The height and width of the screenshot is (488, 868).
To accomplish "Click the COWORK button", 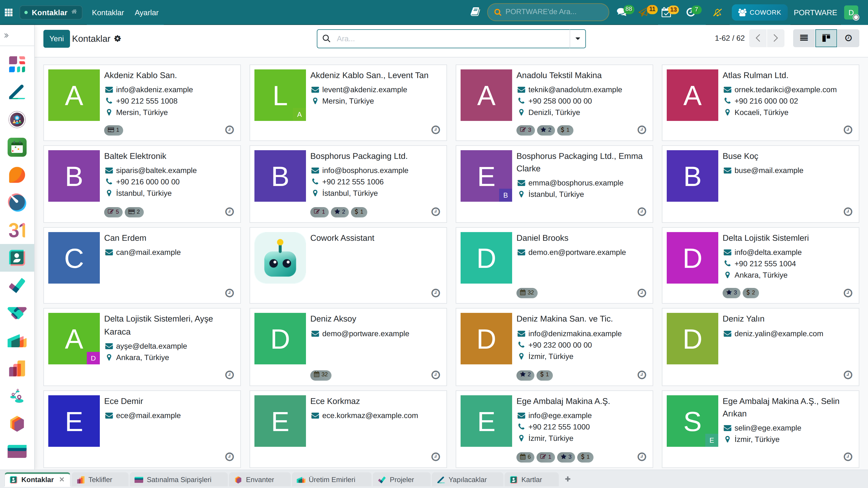I will [x=759, y=12].
